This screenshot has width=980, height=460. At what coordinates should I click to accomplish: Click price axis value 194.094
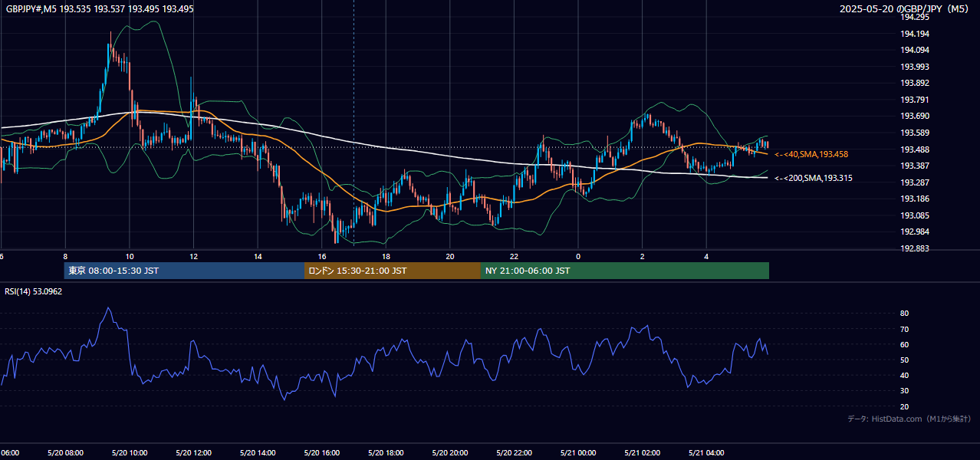click(x=915, y=50)
